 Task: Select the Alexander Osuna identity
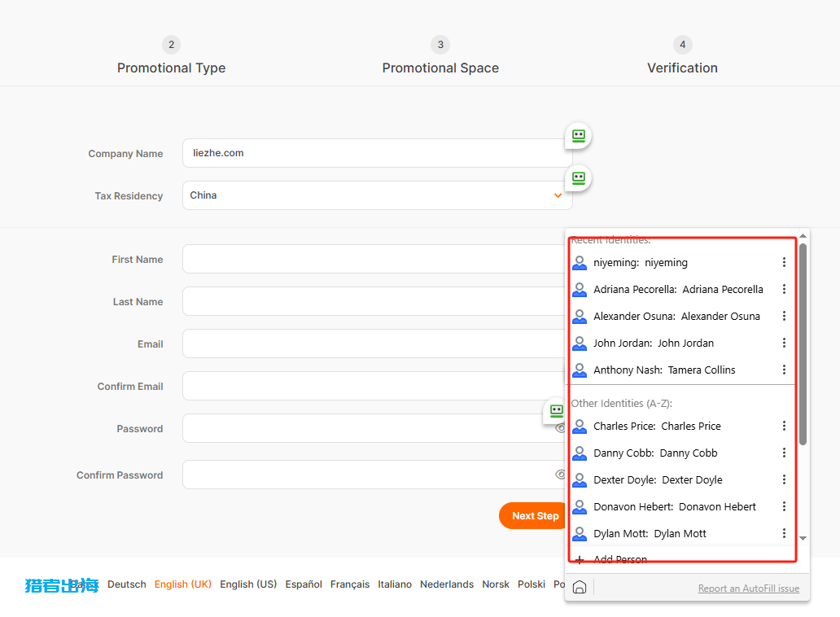pos(676,316)
